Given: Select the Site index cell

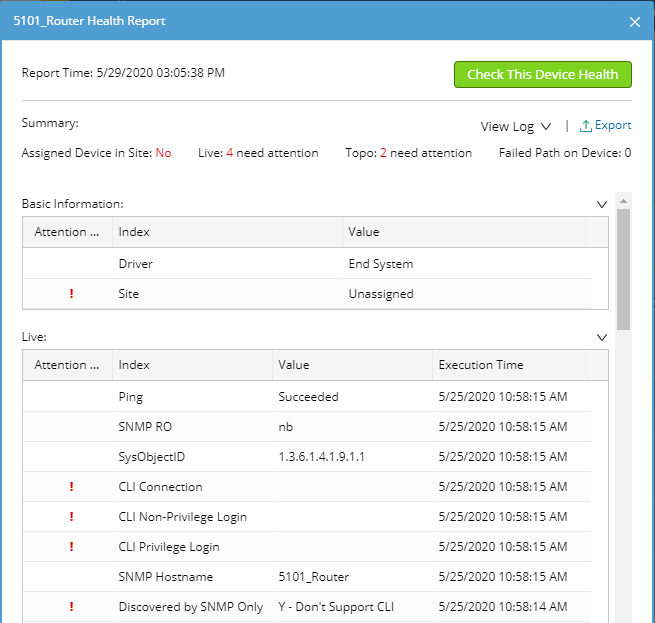Looking at the screenshot, I should [227, 294].
